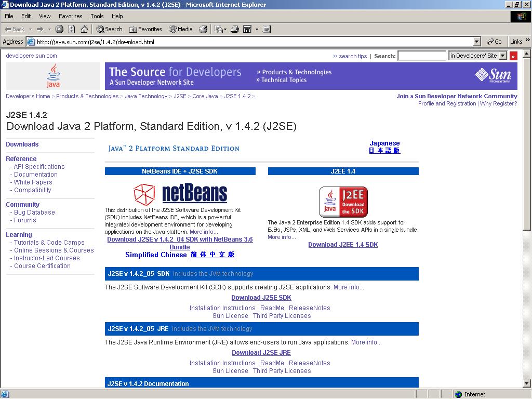
Task: Open the address bar dropdown arrow
Action: (477, 42)
